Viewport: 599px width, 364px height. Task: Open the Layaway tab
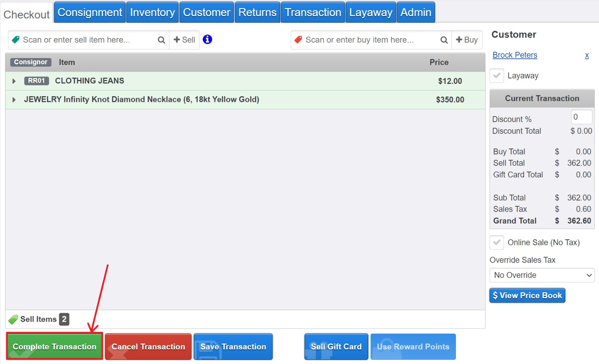coord(370,12)
